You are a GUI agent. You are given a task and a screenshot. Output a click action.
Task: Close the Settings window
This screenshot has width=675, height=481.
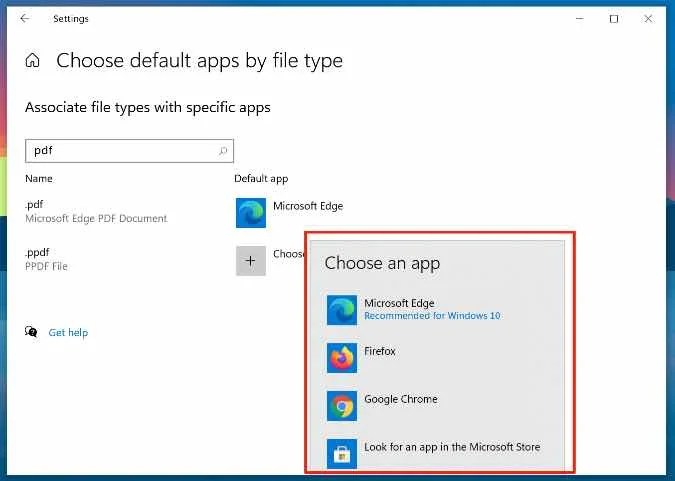pyautogui.click(x=648, y=19)
